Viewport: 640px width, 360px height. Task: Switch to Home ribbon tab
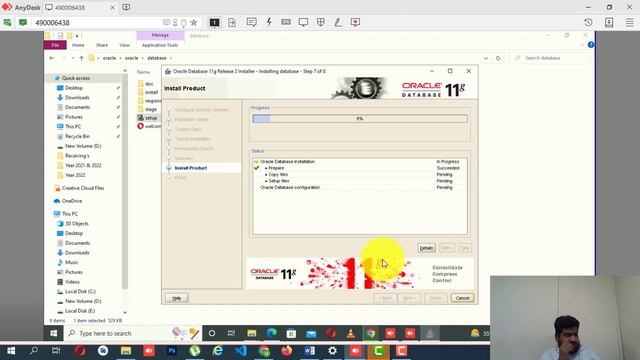[x=78, y=45]
